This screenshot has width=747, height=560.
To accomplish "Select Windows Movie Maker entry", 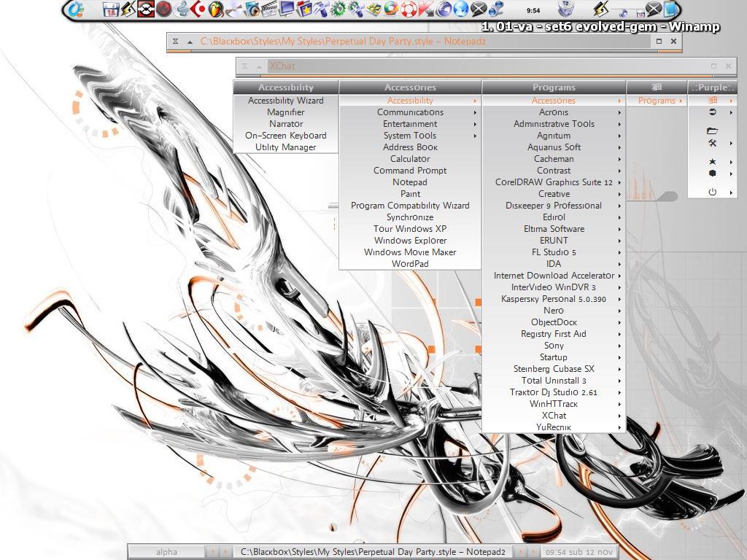I will 410,252.
